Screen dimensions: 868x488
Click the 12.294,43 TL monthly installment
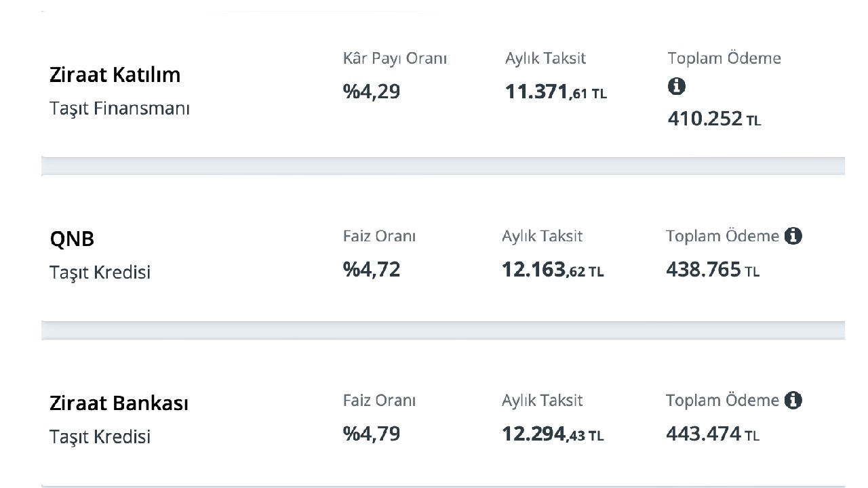click(x=553, y=434)
